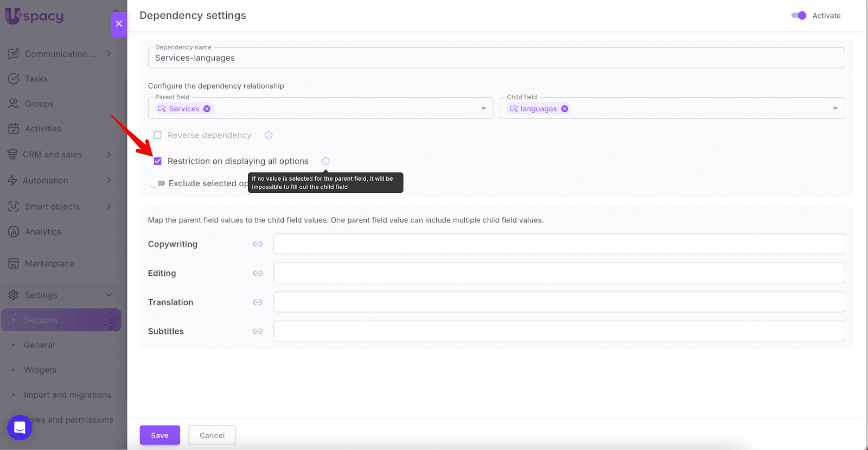The height and width of the screenshot is (450, 868).
Task: Remove the languages tag from Child field
Action: [565, 109]
